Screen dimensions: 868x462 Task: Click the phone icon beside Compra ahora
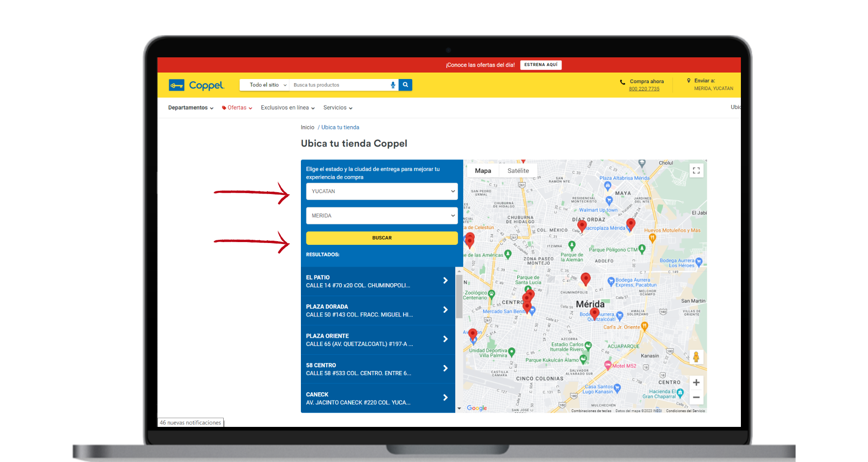coord(622,82)
